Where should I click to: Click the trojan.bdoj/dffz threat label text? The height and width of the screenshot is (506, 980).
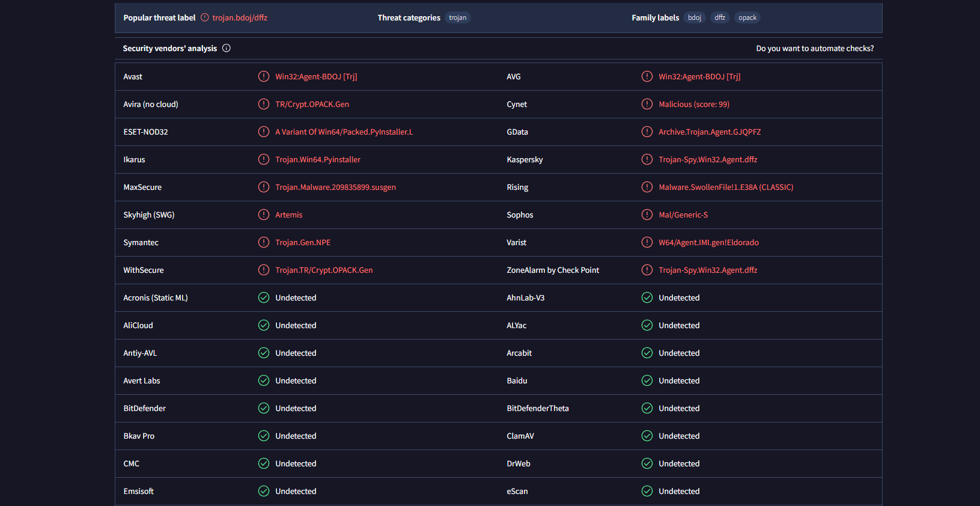pyautogui.click(x=240, y=17)
